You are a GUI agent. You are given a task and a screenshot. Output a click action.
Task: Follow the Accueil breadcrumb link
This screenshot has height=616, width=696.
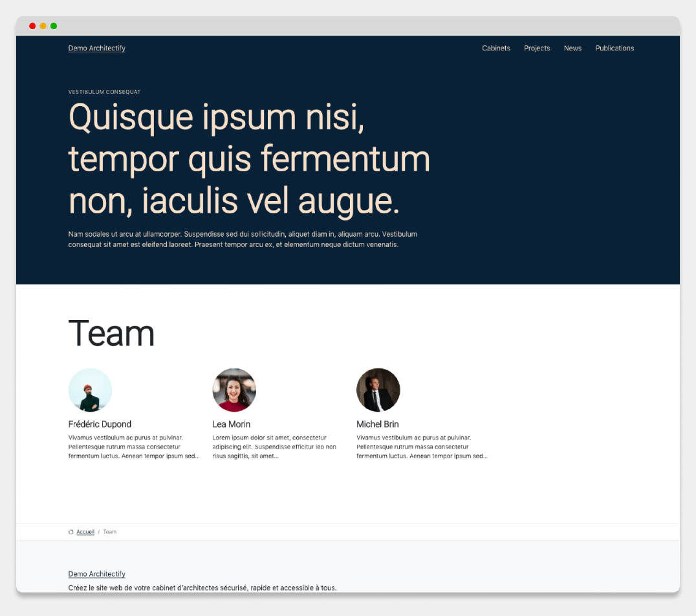coord(85,532)
